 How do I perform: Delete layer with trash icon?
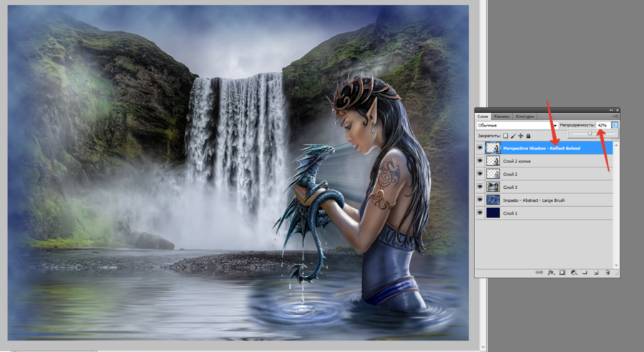608,273
